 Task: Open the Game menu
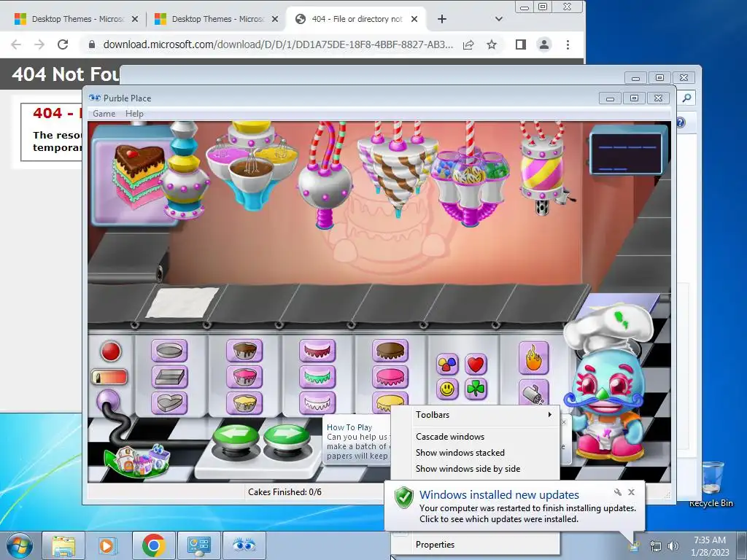[104, 113]
